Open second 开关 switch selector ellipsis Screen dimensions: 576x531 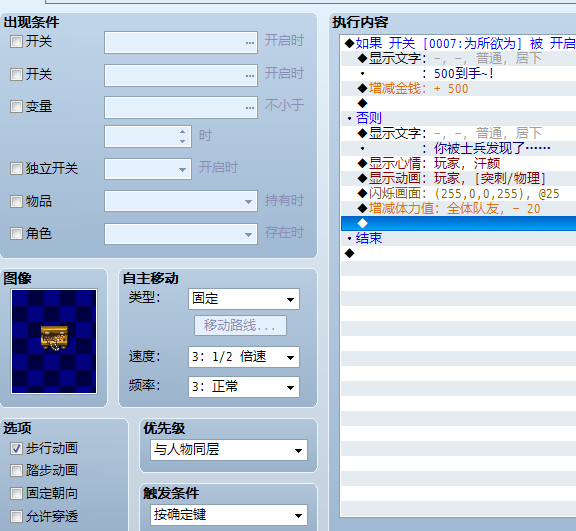(x=250, y=76)
